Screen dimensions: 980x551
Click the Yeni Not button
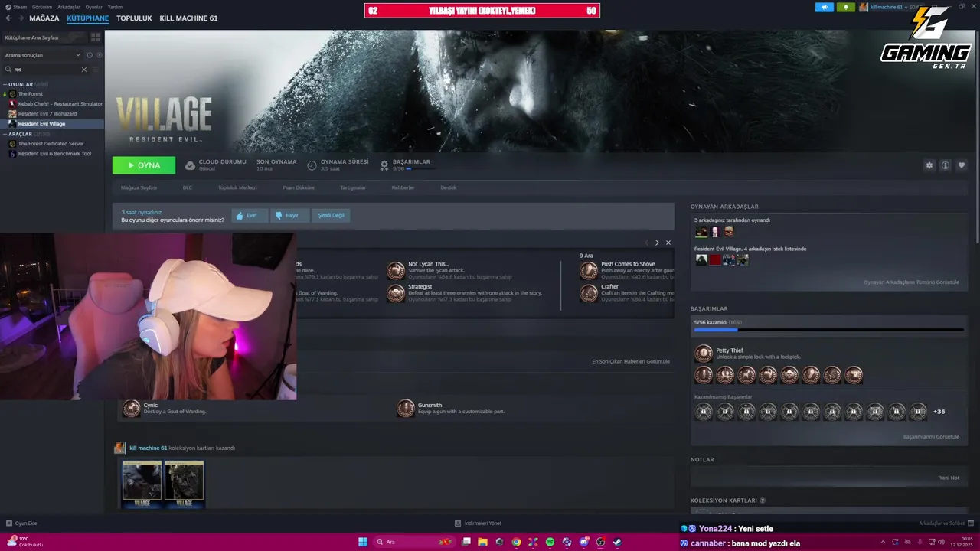[949, 478]
